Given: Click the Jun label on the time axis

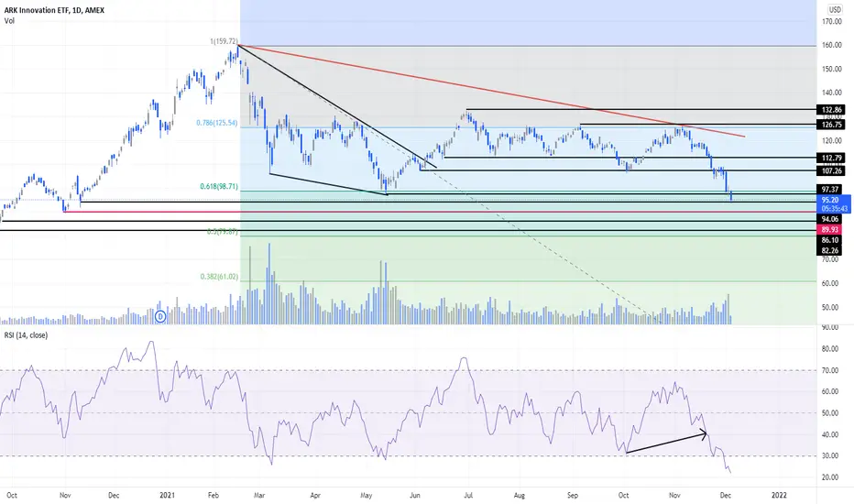Looking at the screenshot, I should tap(415, 495).
